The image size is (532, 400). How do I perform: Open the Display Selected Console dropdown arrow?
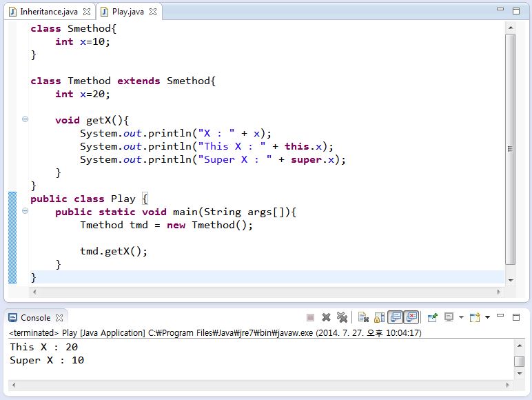click(x=461, y=317)
